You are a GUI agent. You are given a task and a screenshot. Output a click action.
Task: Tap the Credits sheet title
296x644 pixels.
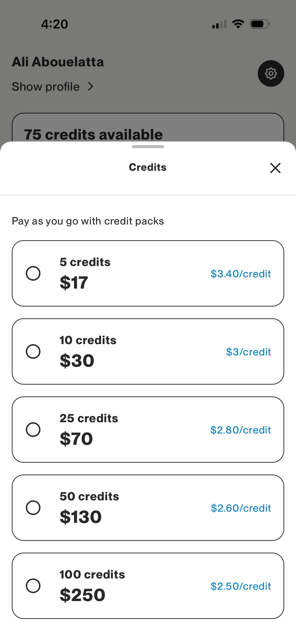pyautogui.click(x=147, y=167)
